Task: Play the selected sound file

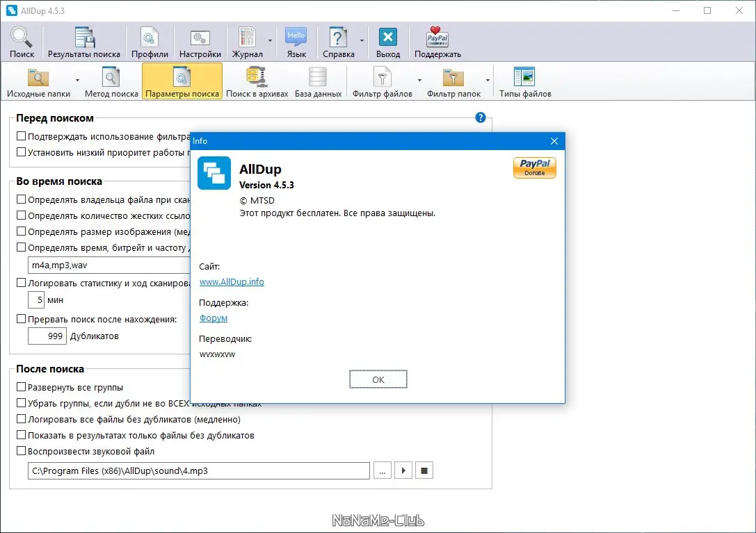Action: click(x=403, y=470)
